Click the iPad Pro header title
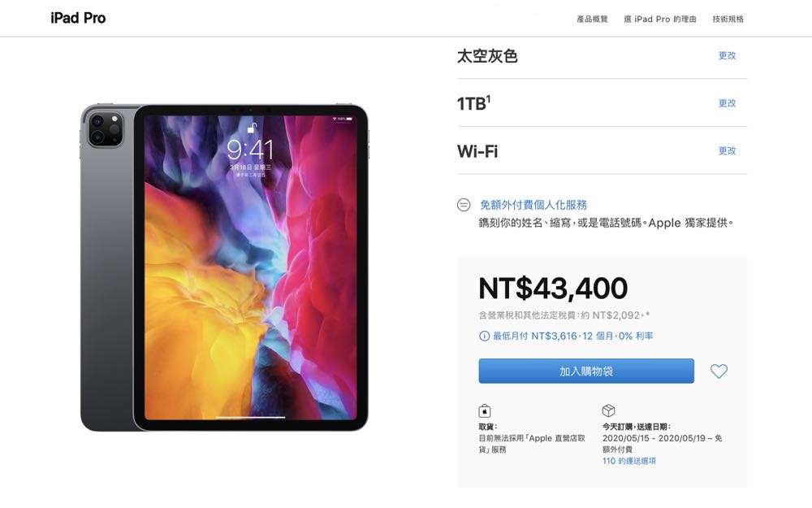Screen dimensions: 812x508 [78, 18]
